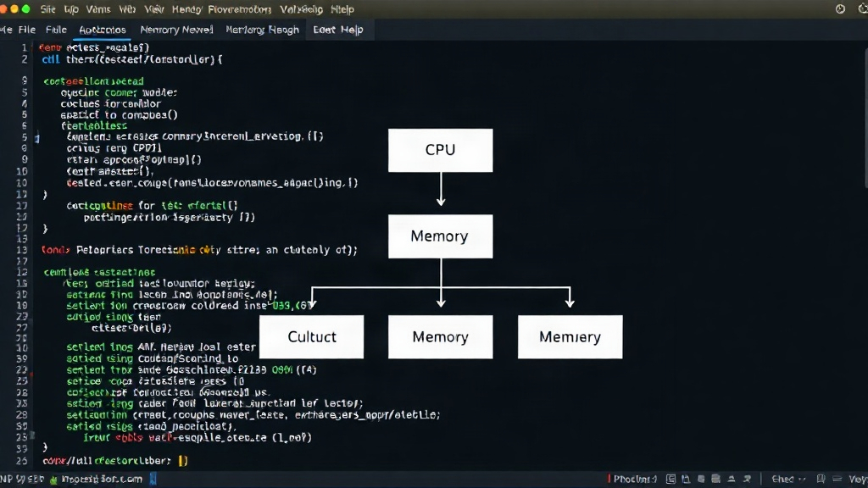The image size is (868, 488).
Task: Select the center bottom Memory box
Action: 441,337
